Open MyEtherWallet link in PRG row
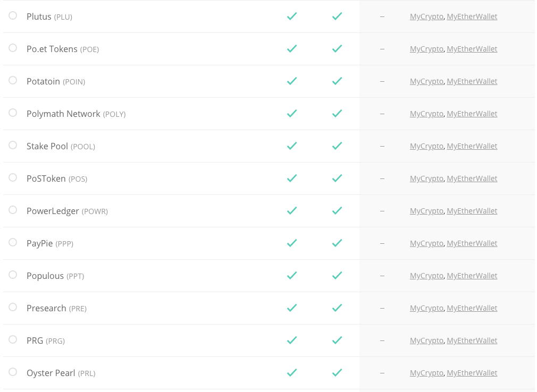 472,340
